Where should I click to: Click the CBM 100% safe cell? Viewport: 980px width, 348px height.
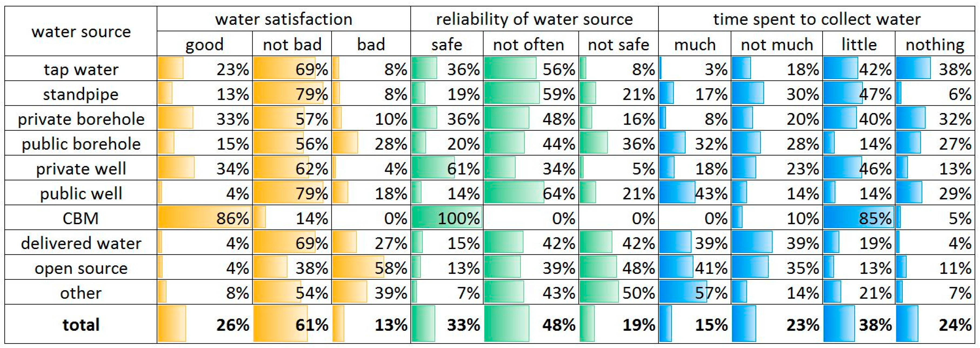tap(447, 218)
